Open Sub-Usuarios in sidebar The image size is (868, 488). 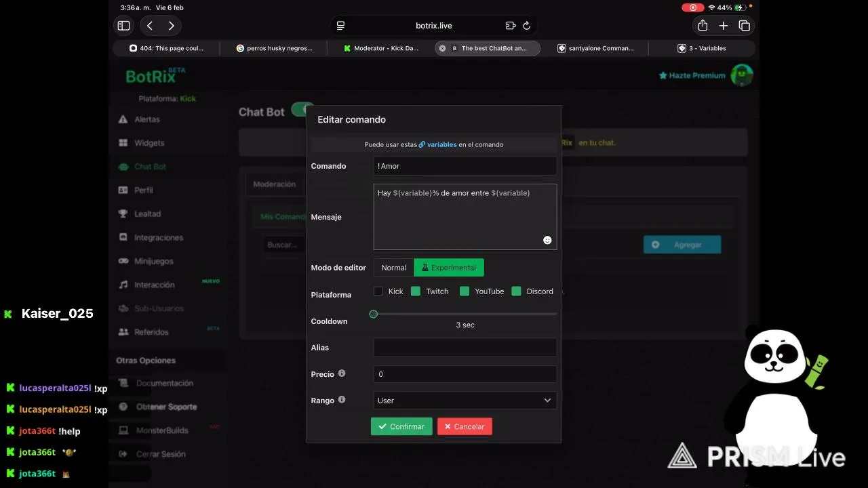(x=159, y=308)
